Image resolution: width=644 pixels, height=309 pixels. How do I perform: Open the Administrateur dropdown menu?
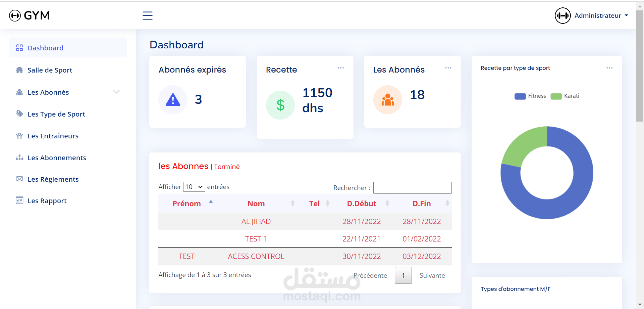point(601,15)
